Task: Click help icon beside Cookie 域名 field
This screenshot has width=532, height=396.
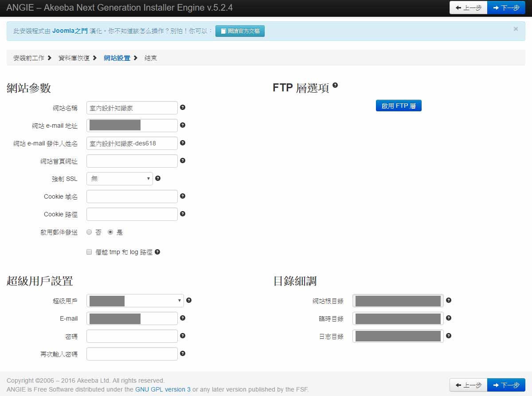Action: [x=183, y=196]
